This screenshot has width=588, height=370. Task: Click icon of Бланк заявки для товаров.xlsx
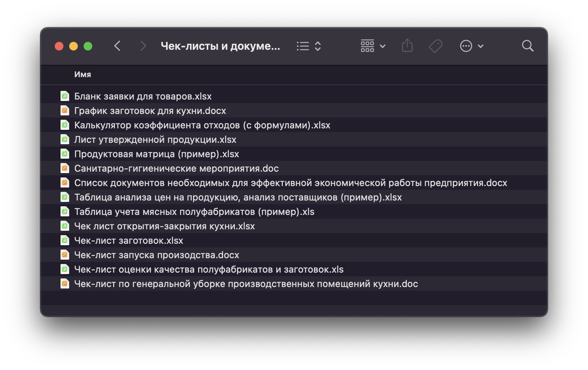(65, 96)
